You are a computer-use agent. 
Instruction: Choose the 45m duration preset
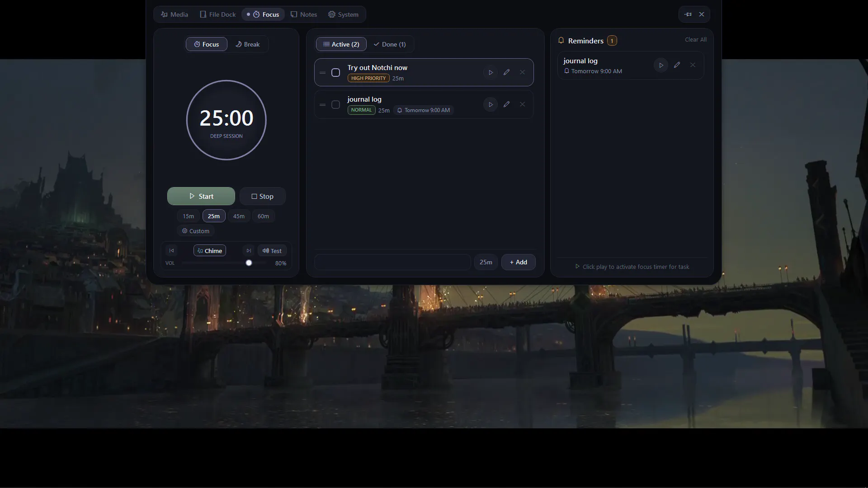239,216
